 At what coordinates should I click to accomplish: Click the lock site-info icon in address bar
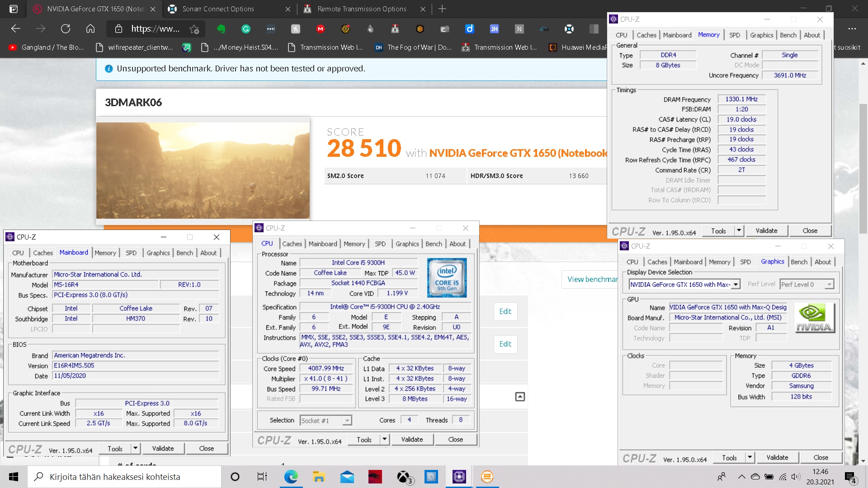pos(118,29)
